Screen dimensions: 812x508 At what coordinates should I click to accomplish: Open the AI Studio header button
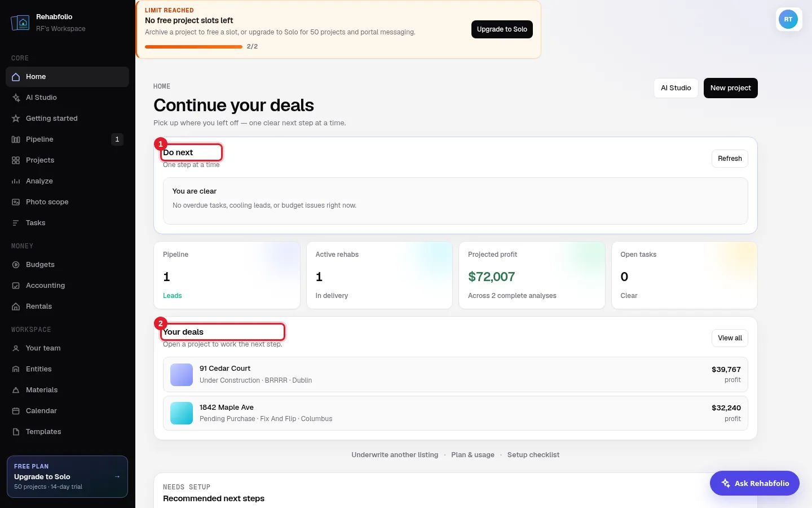pos(676,88)
